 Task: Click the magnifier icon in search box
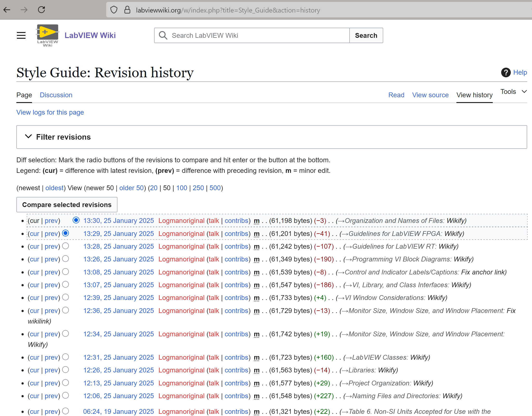pyautogui.click(x=163, y=36)
